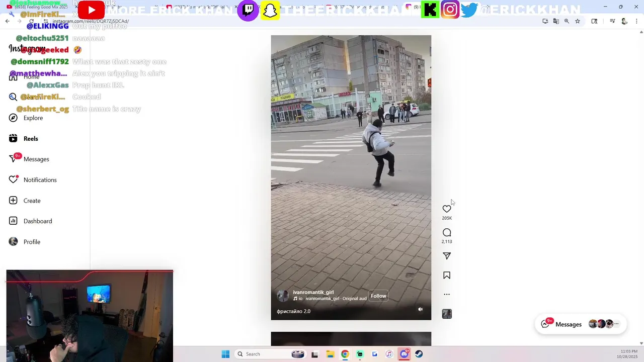This screenshot has height=362, width=644.
Task: Go to Instagram Explore
Action: 26,118
